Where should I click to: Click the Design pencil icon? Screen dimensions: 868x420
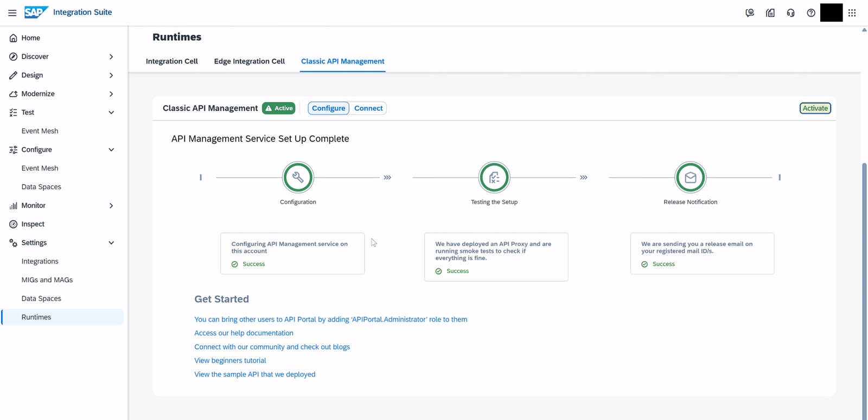click(14, 75)
